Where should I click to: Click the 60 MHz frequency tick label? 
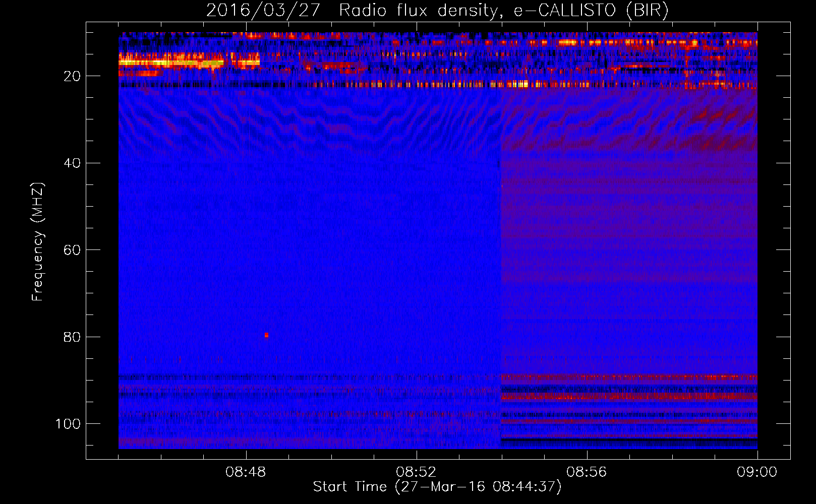coord(72,250)
